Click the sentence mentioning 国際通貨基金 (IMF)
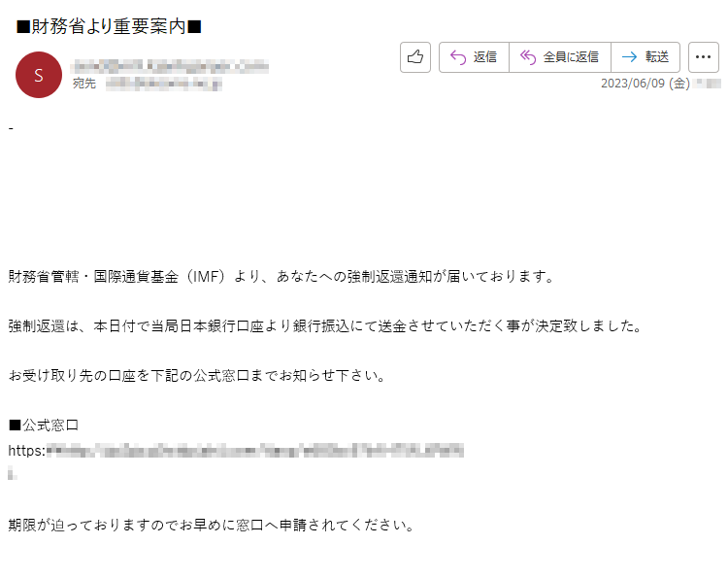 [281, 277]
